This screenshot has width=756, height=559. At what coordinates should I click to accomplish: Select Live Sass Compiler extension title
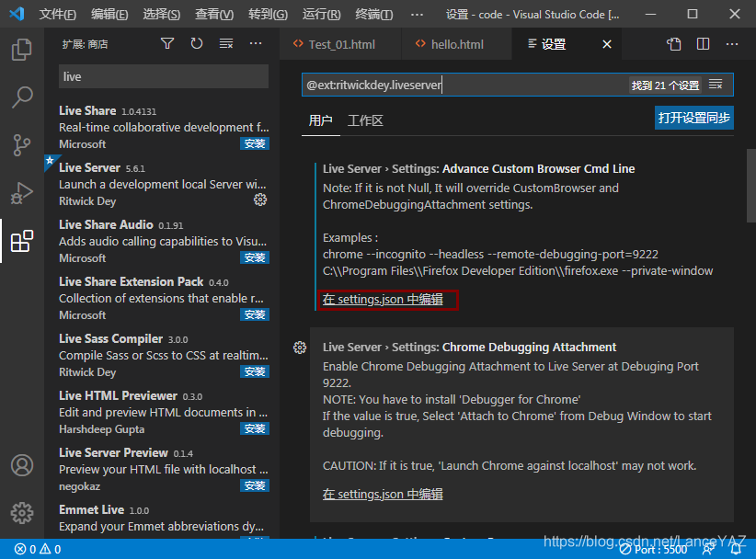111,338
